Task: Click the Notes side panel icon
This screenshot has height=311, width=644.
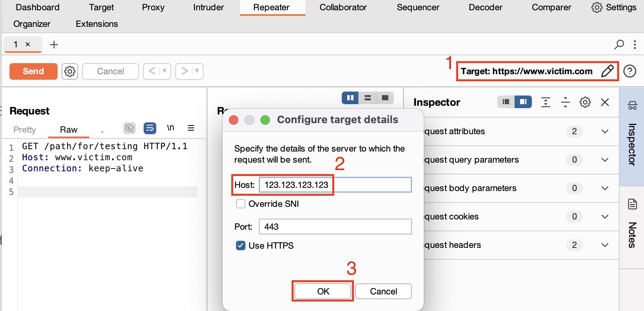Action: tap(632, 204)
